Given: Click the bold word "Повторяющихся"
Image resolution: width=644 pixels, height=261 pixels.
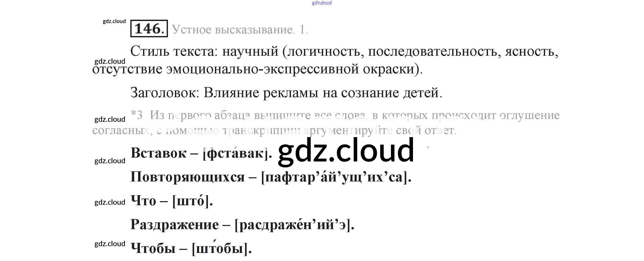Looking at the screenshot, I should click(187, 177).
